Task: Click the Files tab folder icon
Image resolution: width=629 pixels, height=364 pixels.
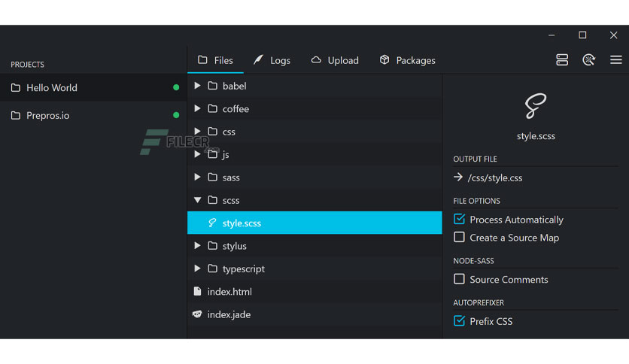Action: point(202,59)
